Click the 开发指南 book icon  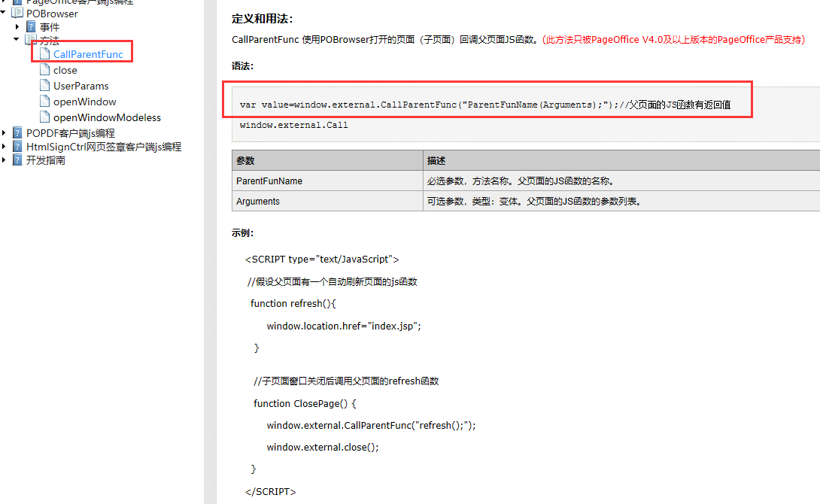[x=17, y=160]
